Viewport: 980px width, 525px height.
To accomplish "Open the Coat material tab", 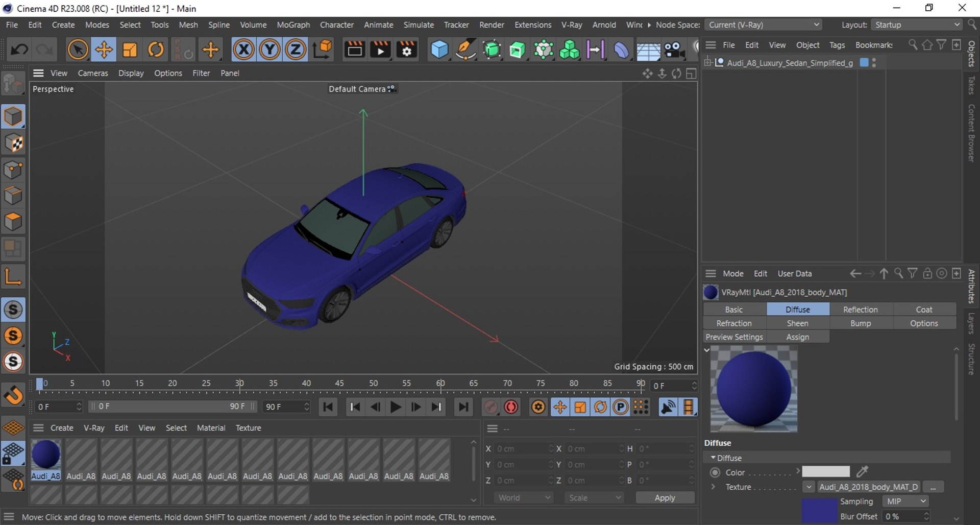I will (924, 309).
